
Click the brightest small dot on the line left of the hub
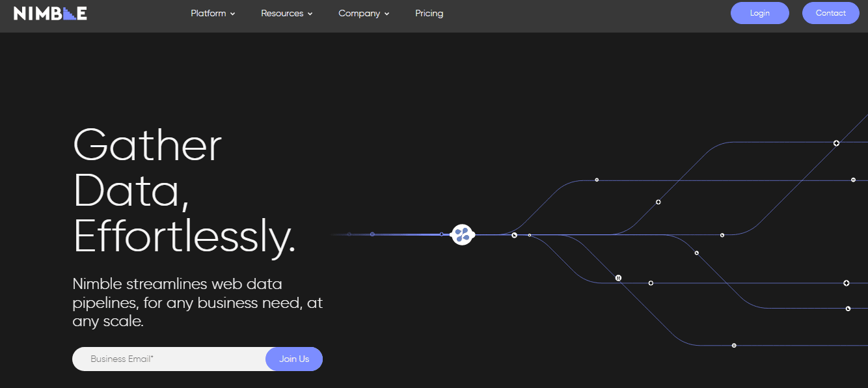tap(441, 234)
